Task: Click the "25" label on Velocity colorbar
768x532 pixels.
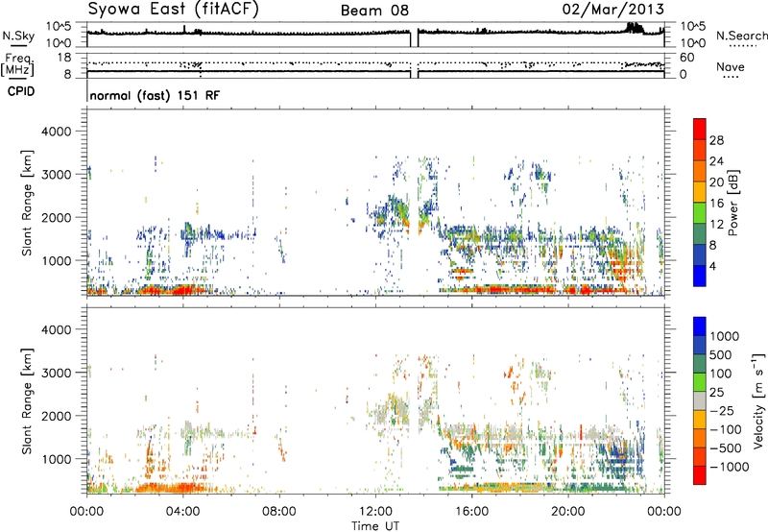Action: (716, 392)
